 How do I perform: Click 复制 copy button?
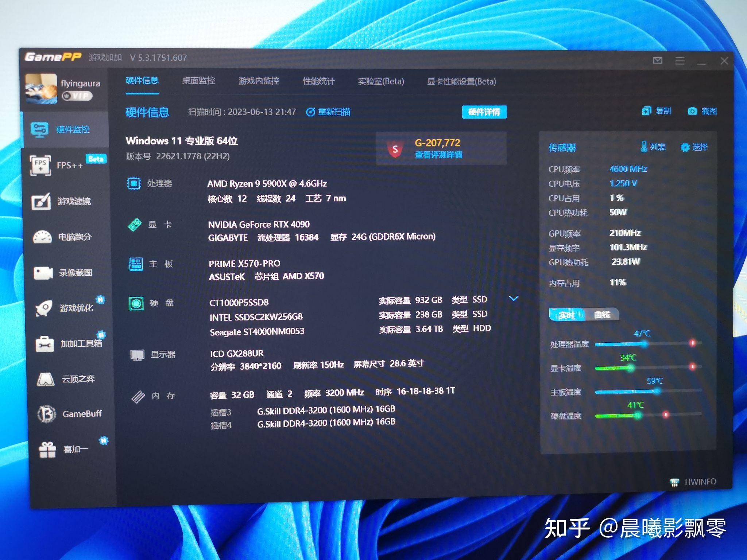point(656,111)
